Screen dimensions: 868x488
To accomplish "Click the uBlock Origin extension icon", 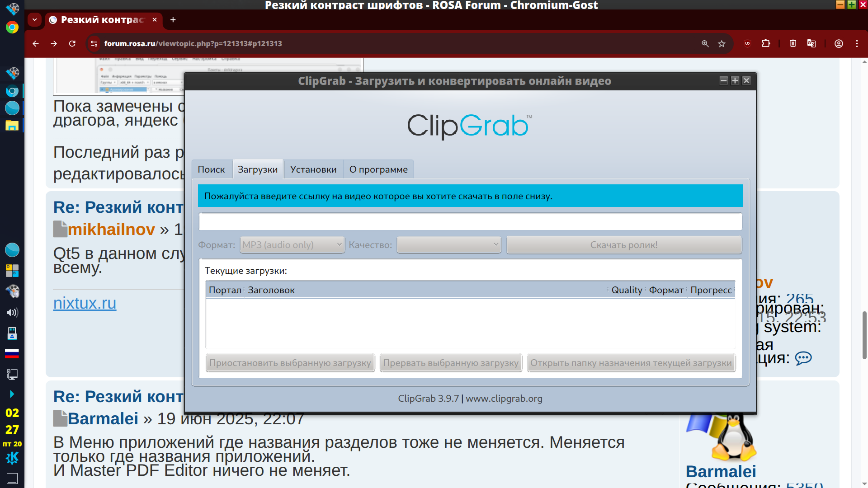I will (x=747, y=43).
